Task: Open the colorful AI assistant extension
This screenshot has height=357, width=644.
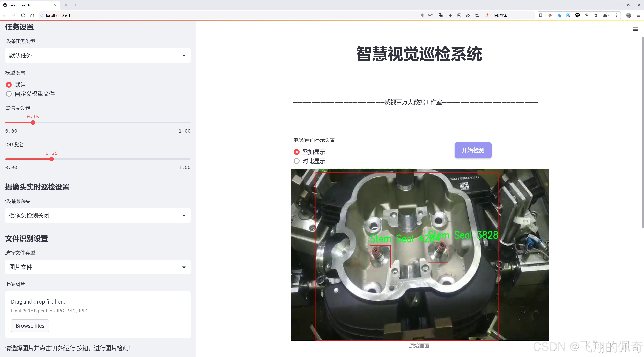Action: click(x=550, y=15)
